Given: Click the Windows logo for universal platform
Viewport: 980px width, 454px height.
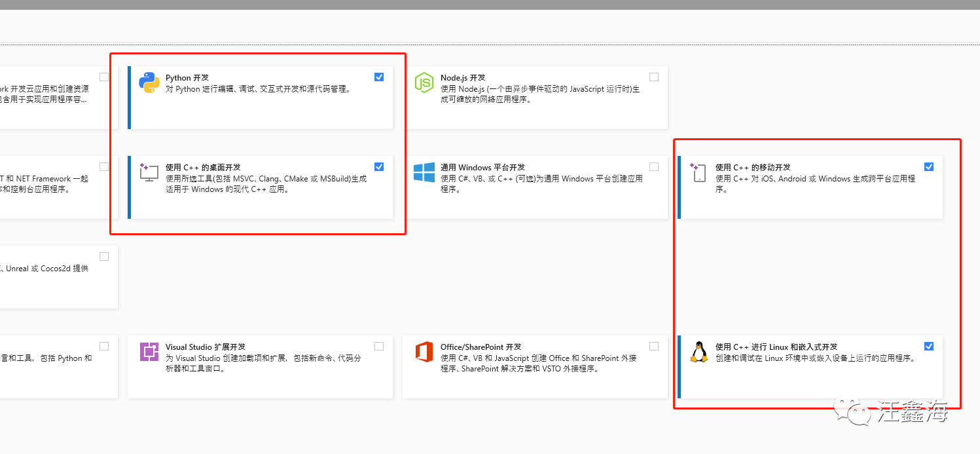Looking at the screenshot, I should 424,172.
